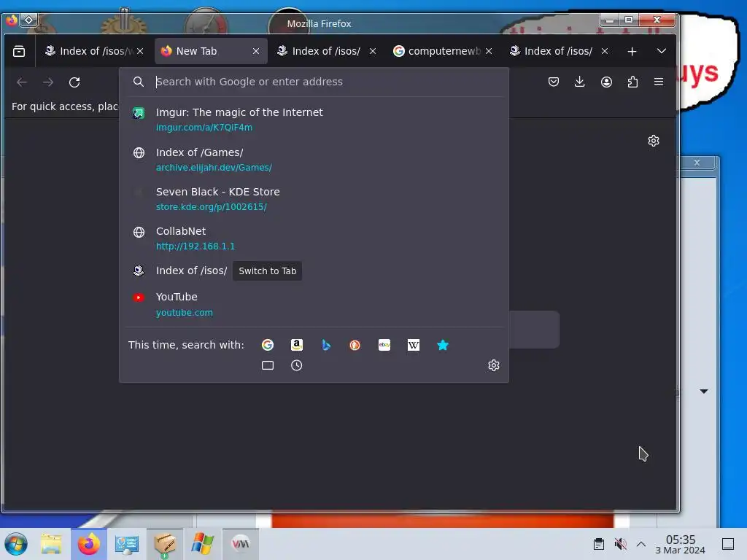Open Imgur: The magic of the Internet suggestion
This screenshot has width=747, height=560.
314,120
